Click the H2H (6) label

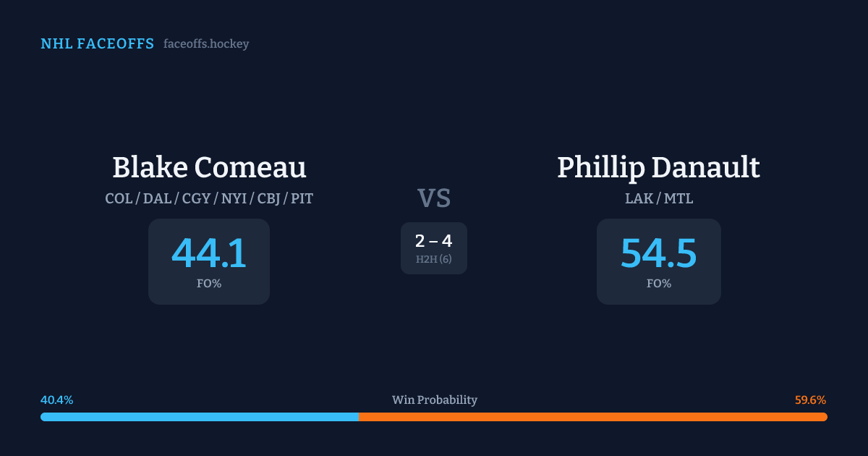(x=434, y=259)
